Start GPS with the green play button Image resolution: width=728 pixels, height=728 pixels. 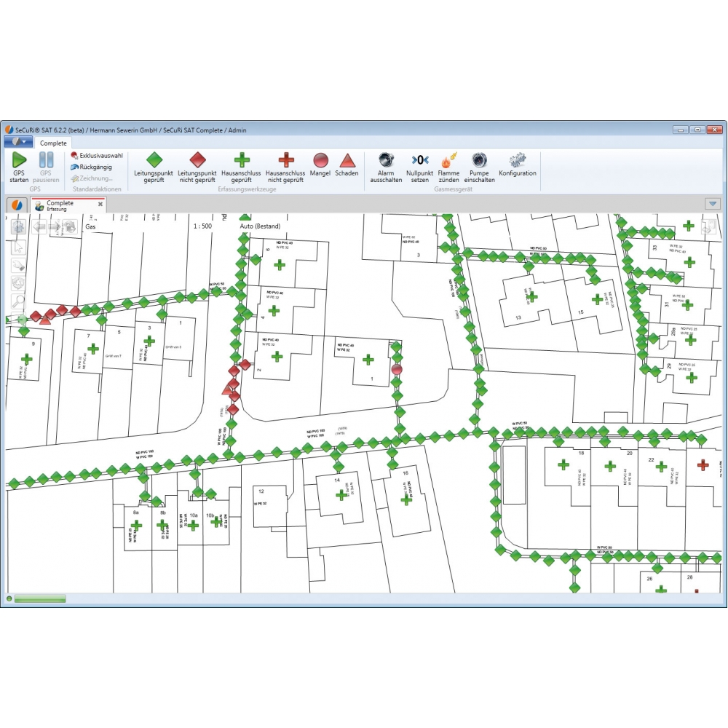[19, 167]
